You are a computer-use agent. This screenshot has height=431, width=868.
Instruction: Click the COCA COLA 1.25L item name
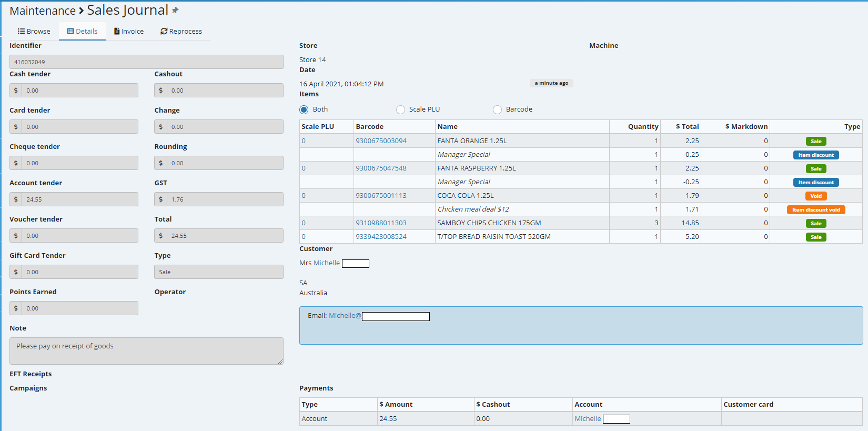pos(466,196)
